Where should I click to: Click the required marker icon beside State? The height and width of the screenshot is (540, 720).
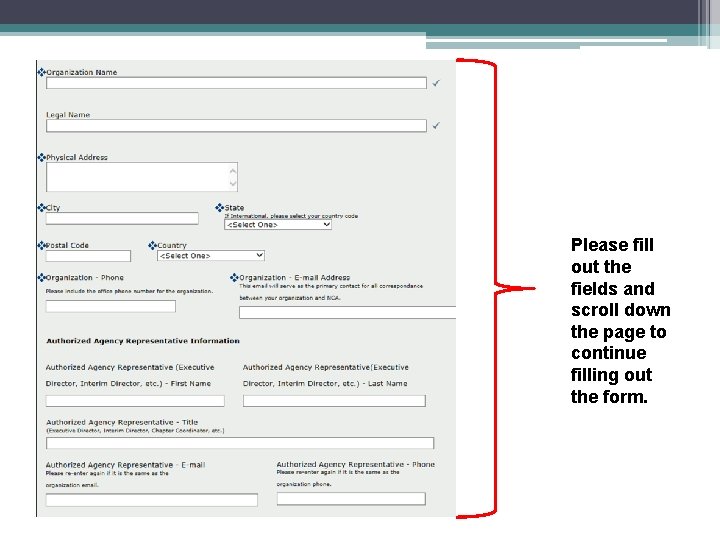click(219, 208)
